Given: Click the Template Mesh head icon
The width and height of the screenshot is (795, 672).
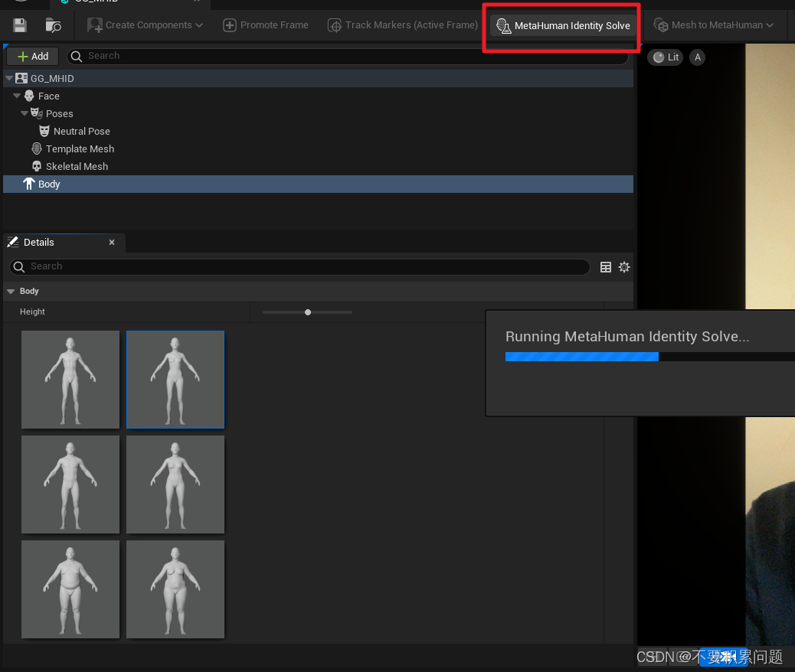Looking at the screenshot, I should 37,148.
